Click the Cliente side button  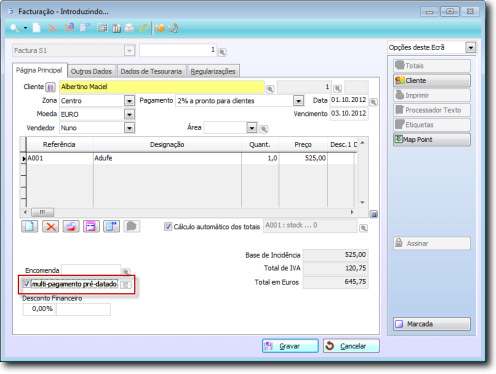(x=432, y=81)
